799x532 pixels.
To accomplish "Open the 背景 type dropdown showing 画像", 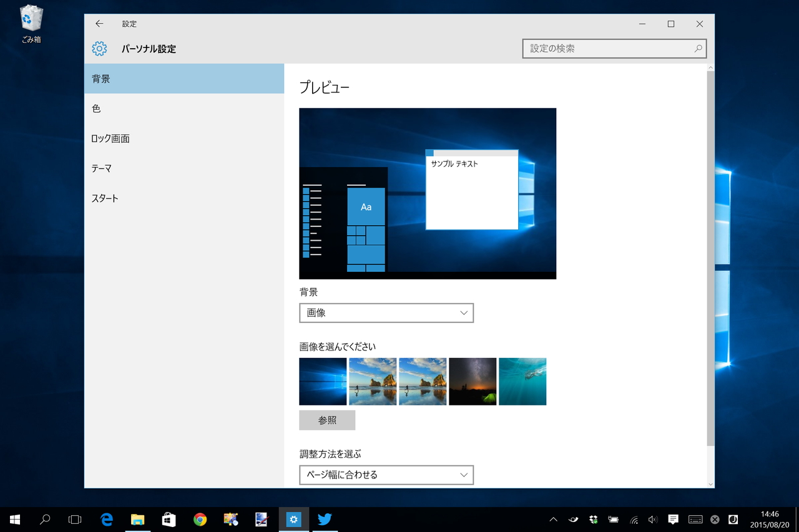I will (386, 312).
